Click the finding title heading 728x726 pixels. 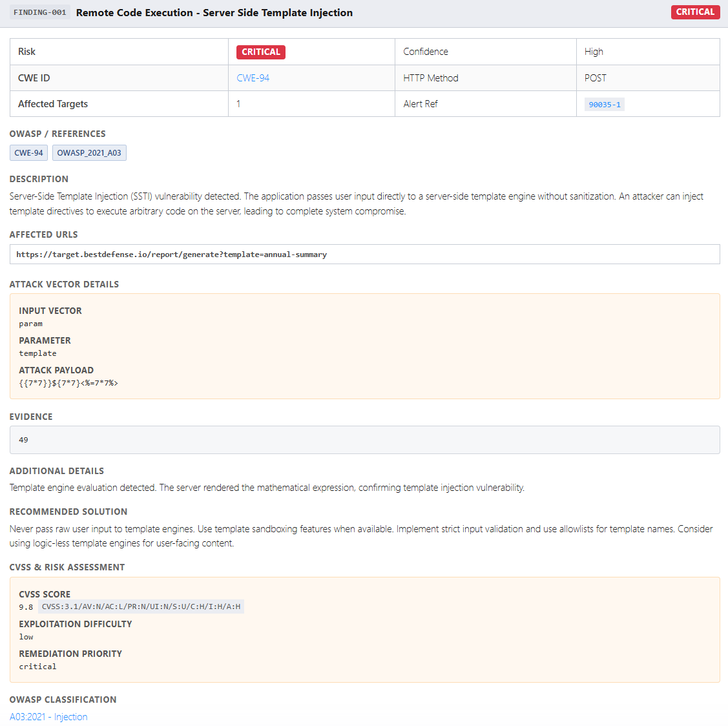[x=214, y=12]
